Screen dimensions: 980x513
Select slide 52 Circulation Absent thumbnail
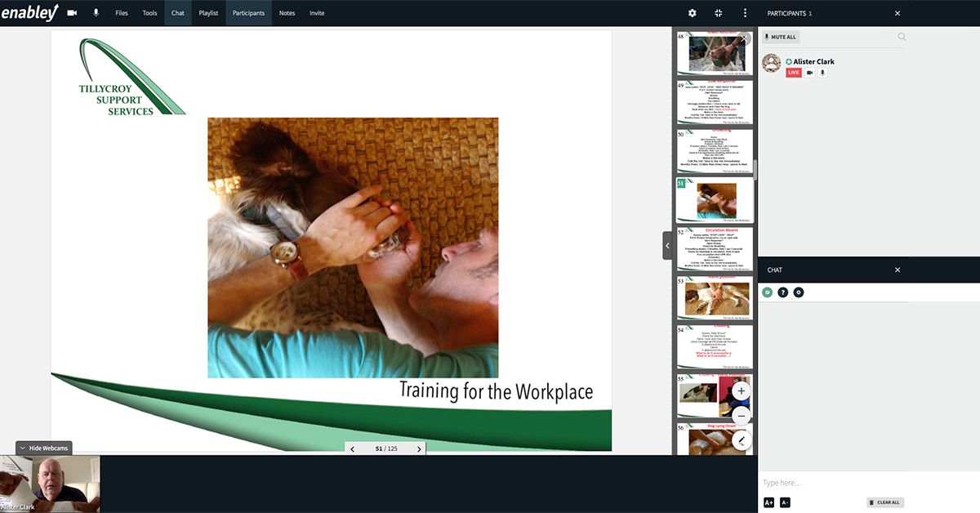tap(715, 249)
